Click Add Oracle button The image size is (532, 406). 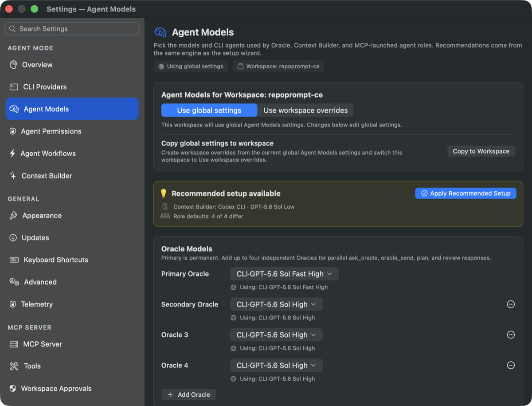(188, 395)
